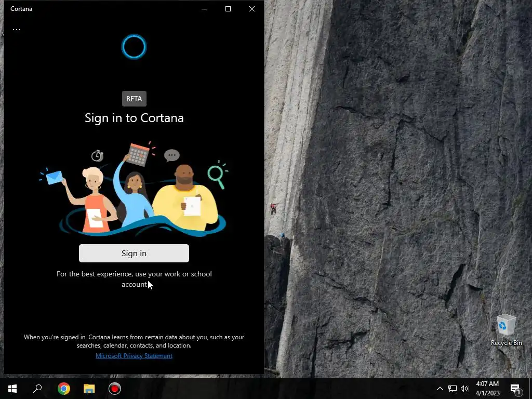532x399 pixels.
Task: Minimize the Cortana window
Action: pos(204,9)
